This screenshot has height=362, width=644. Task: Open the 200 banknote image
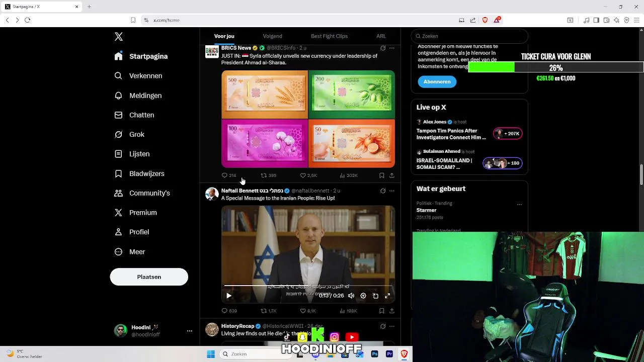pyautogui.click(x=352, y=94)
